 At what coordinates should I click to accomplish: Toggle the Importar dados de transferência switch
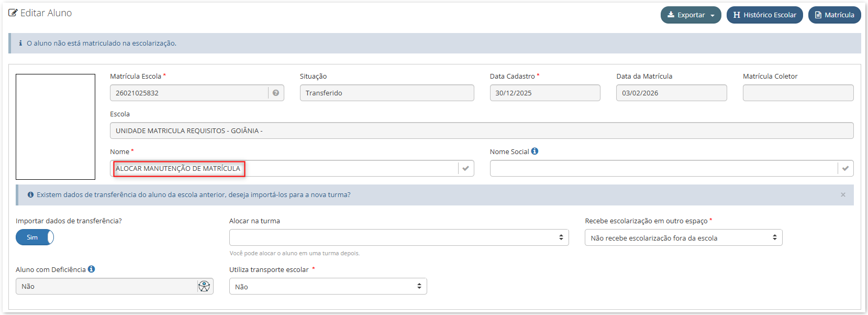pyautogui.click(x=35, y=237)
